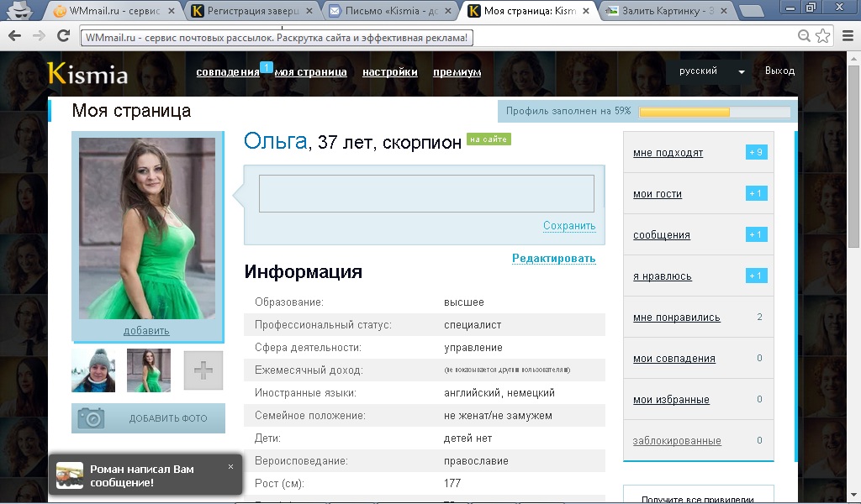This screenshot has height=504, width=861.
Task: Click +1 badge next to сообщения
Action: [x=756, y=234]
